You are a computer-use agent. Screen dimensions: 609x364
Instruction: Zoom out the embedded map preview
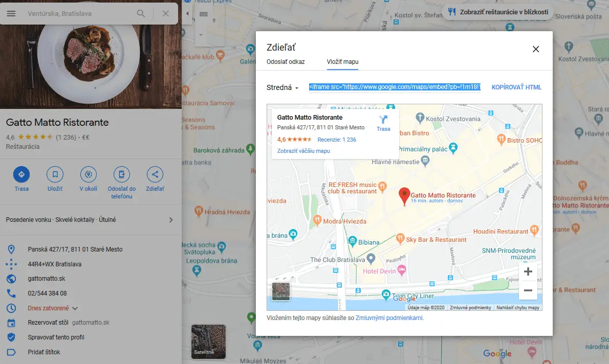(528, 290)
